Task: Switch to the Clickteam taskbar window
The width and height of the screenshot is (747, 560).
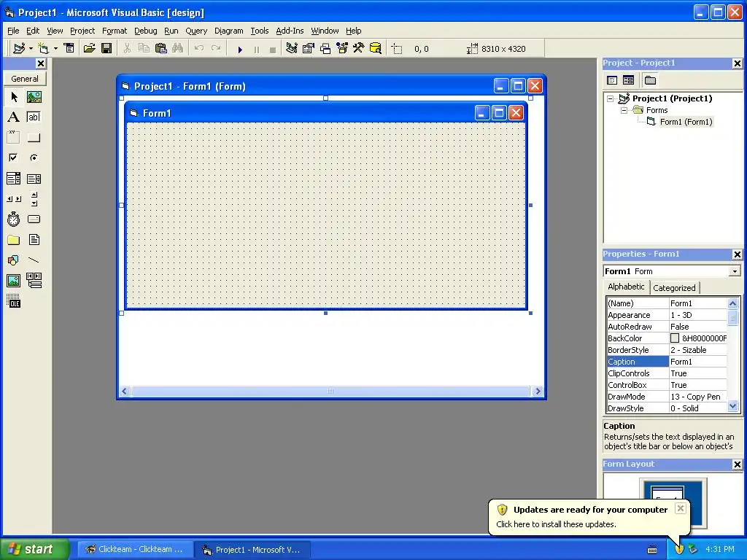Action: pyautogui.click(x=135, y=550)
